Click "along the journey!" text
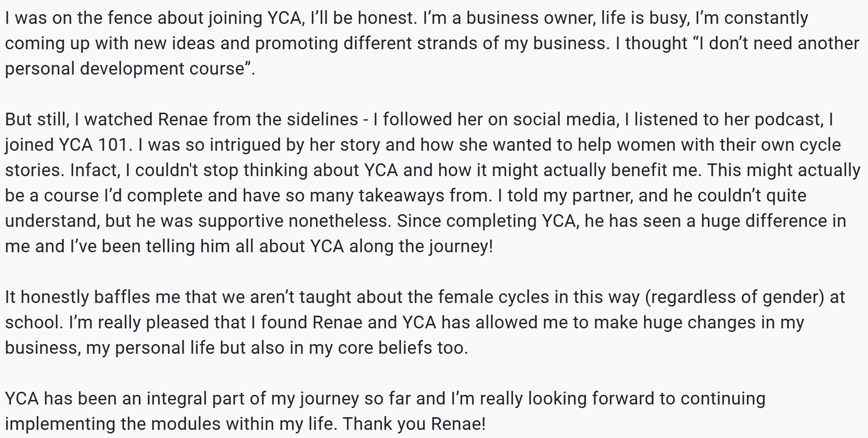Viewport: 868px width, 438px height. (421, 247)
